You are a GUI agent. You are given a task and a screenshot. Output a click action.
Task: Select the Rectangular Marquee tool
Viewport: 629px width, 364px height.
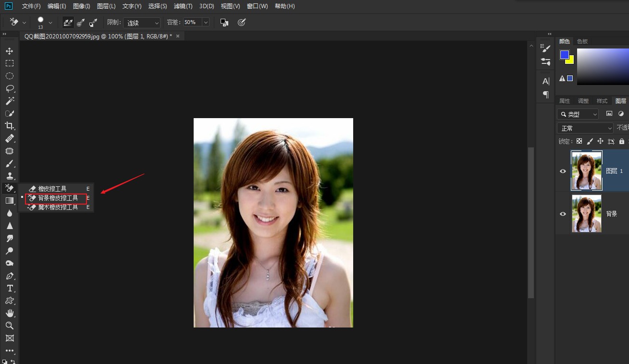click(x=9, y=63)
